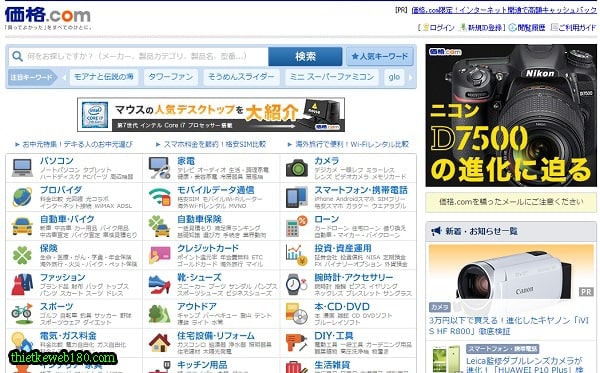The width and height of the screenshot is (600, 373).
Task: Open the 生活雑貨 category heading
Action: point(332,365)
